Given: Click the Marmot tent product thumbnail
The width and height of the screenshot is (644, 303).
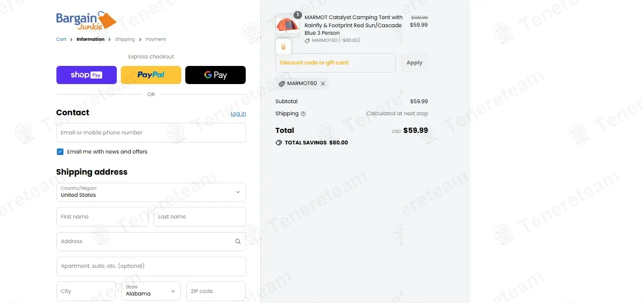Looking at the screenshot, I should pyautogui.click(x=287, y=25).
